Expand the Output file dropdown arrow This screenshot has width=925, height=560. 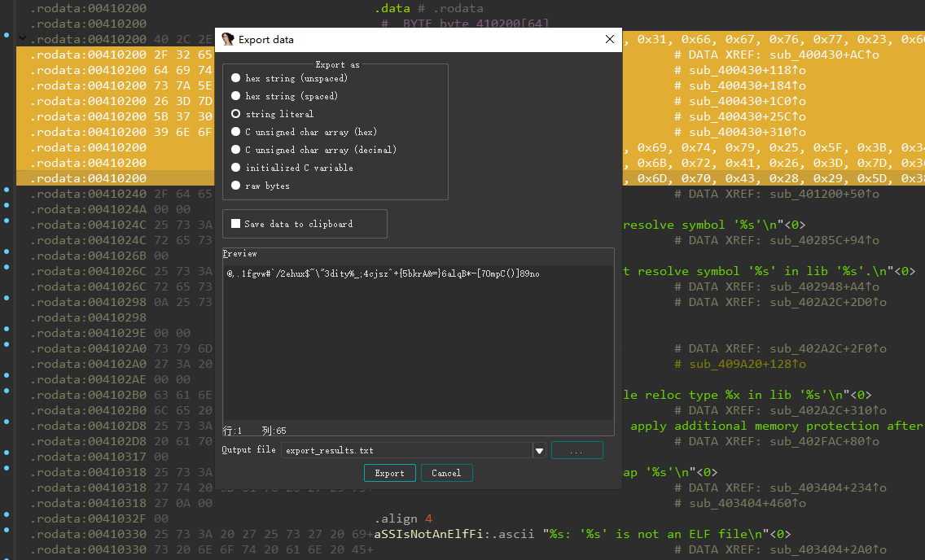coord(539,451)
